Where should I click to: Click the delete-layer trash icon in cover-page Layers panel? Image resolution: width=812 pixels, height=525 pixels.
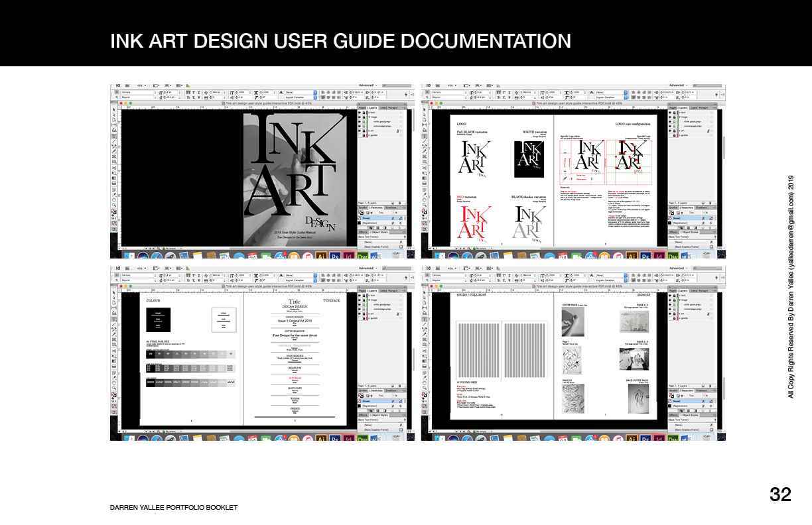(x=400, y=203)
